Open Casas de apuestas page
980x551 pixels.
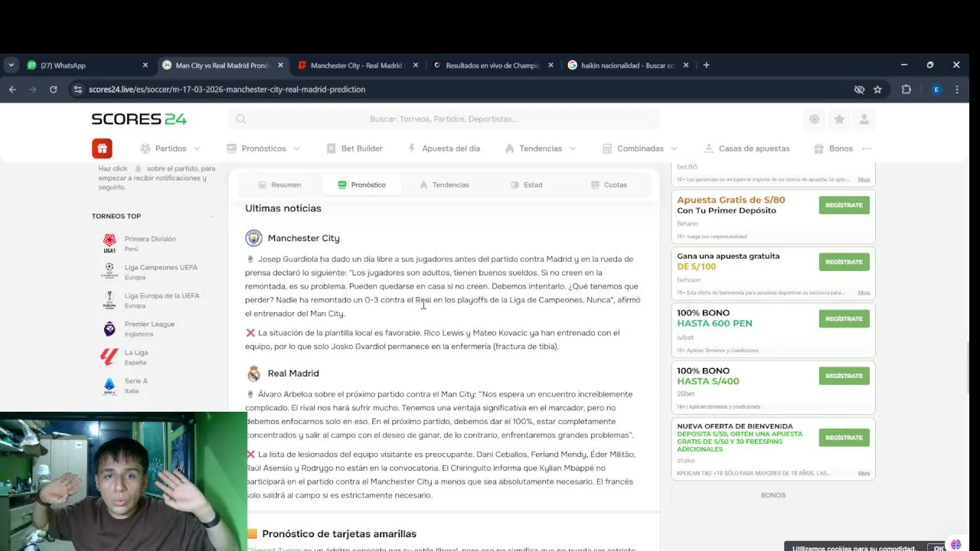746,148
